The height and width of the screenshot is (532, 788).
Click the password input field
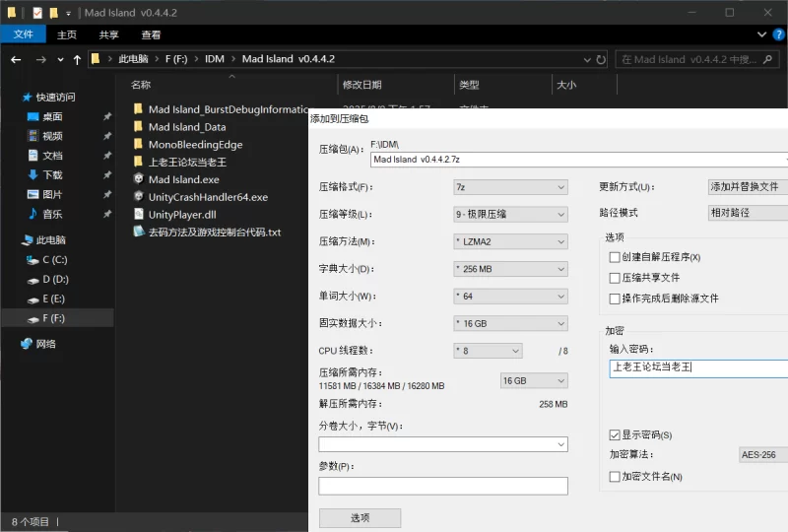point(698,368)
